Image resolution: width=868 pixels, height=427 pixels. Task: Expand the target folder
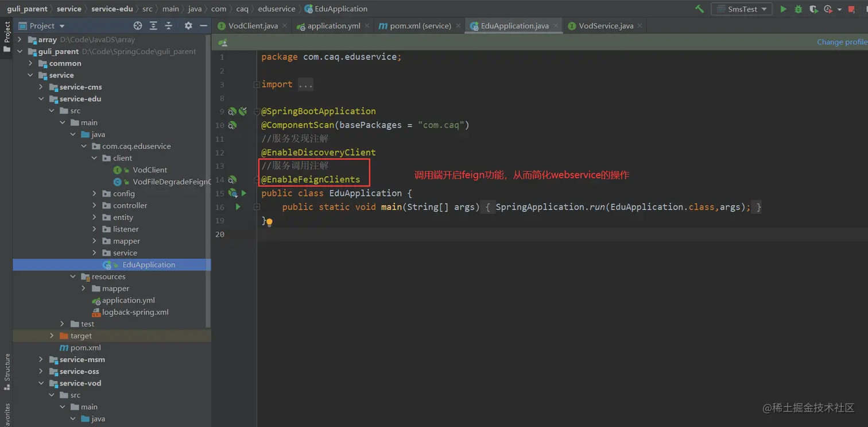point(52,336)
